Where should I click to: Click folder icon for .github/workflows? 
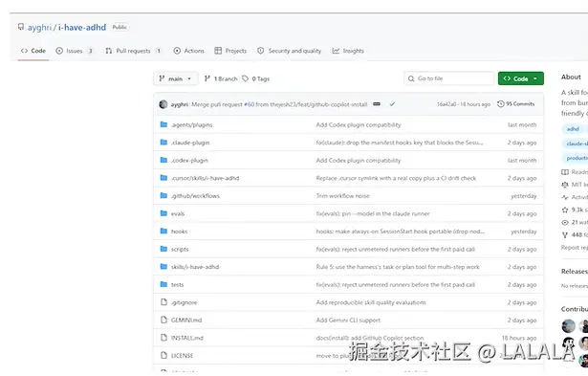[163, 196]
